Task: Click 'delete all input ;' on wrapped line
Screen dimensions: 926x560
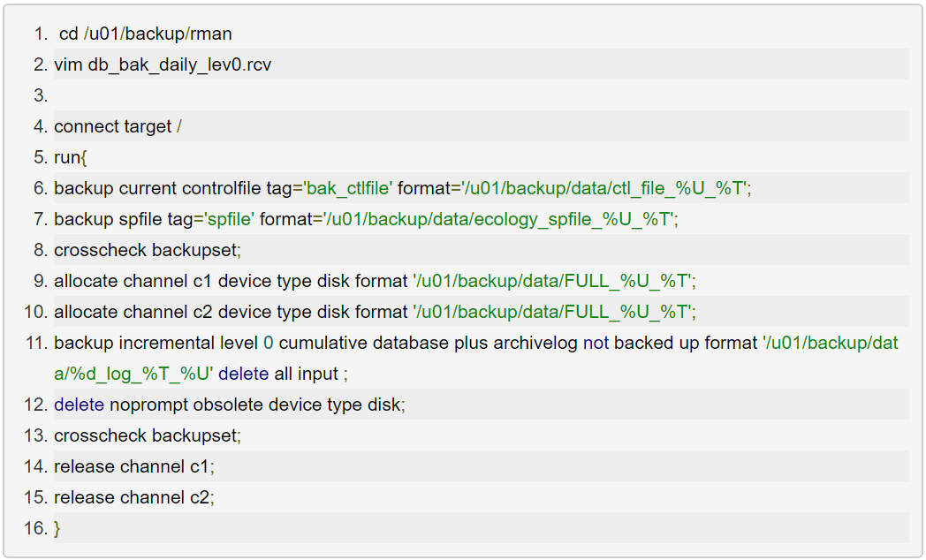Action: coord(283,374)
